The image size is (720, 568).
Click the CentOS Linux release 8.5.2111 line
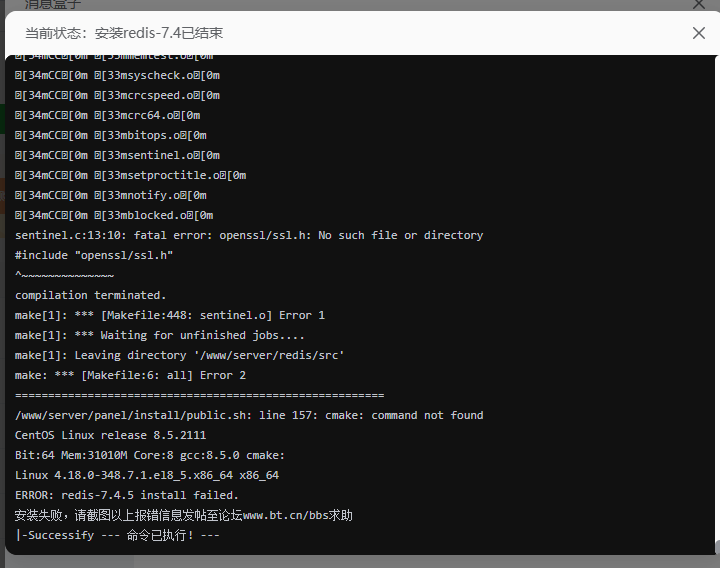tap(110, 435)
